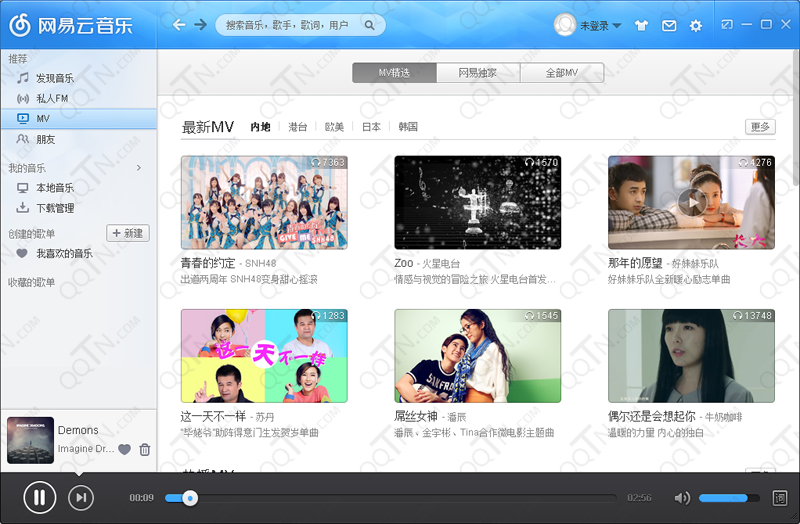The height and width of the screenshot is (524, 800).
Task: Skip to the next track
Action: tap(82, 497)
